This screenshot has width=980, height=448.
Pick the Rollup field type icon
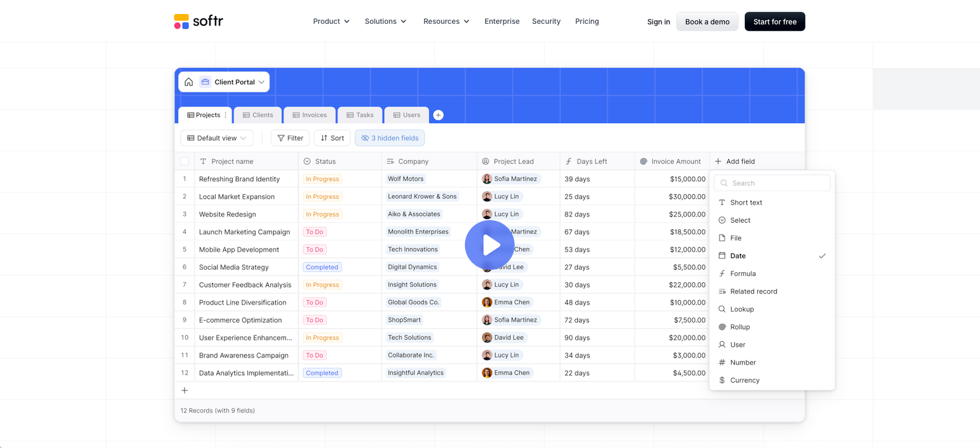coord(722,327)
